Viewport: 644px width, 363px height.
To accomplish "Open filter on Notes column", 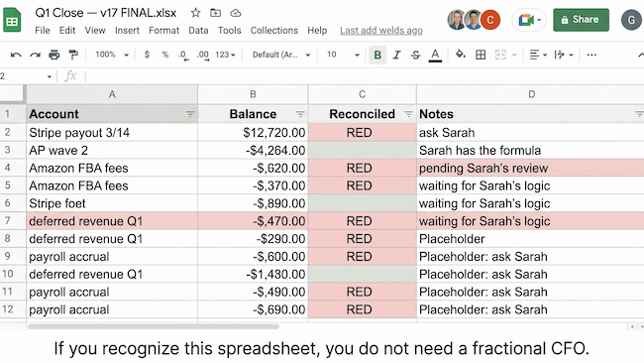I will (639, 114).
